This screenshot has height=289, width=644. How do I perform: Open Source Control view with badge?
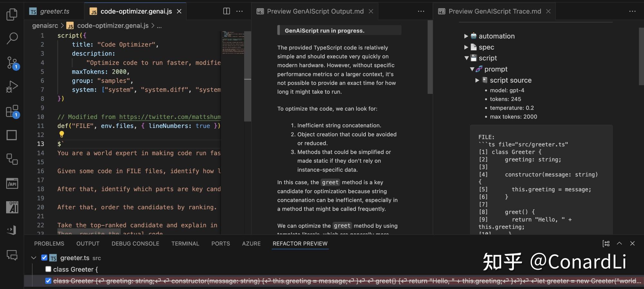(x=12, y=63)
